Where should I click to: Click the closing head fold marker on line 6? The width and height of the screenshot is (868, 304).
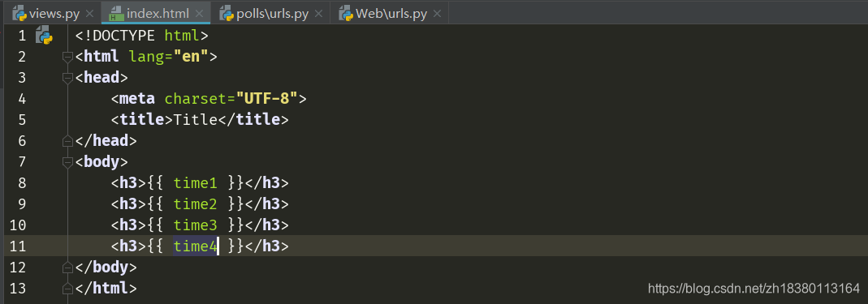click(67, 142)
